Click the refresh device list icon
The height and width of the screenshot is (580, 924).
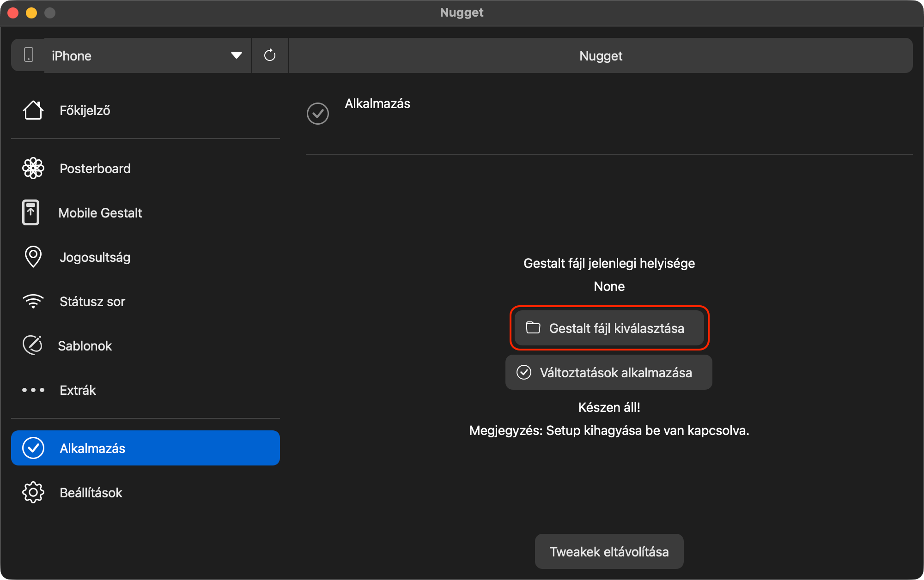270,55
